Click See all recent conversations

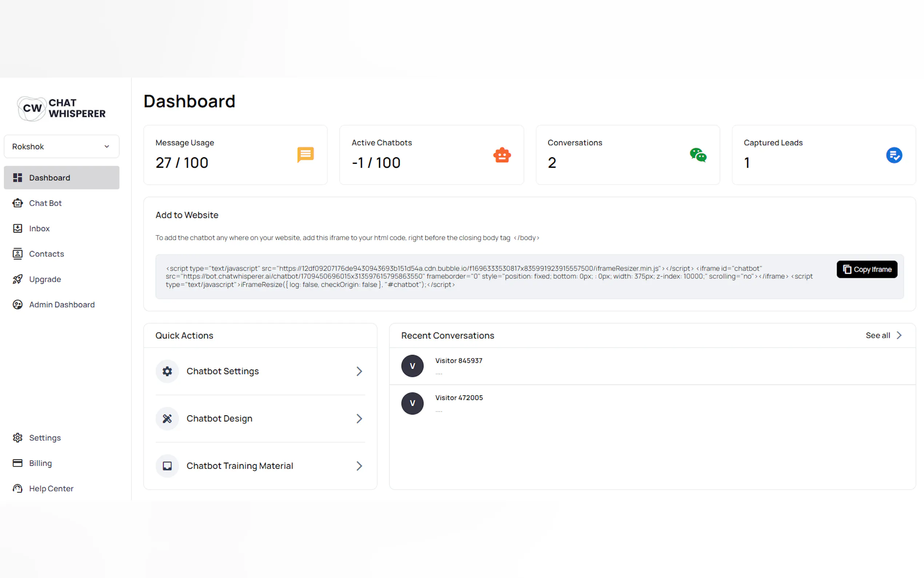click(x=883, y=335)
